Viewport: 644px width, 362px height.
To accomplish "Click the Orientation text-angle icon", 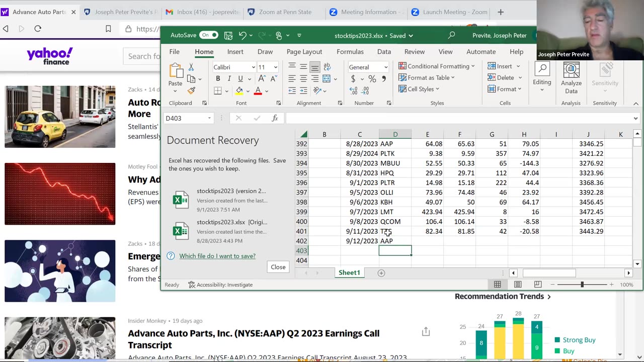I will [317, 90].
